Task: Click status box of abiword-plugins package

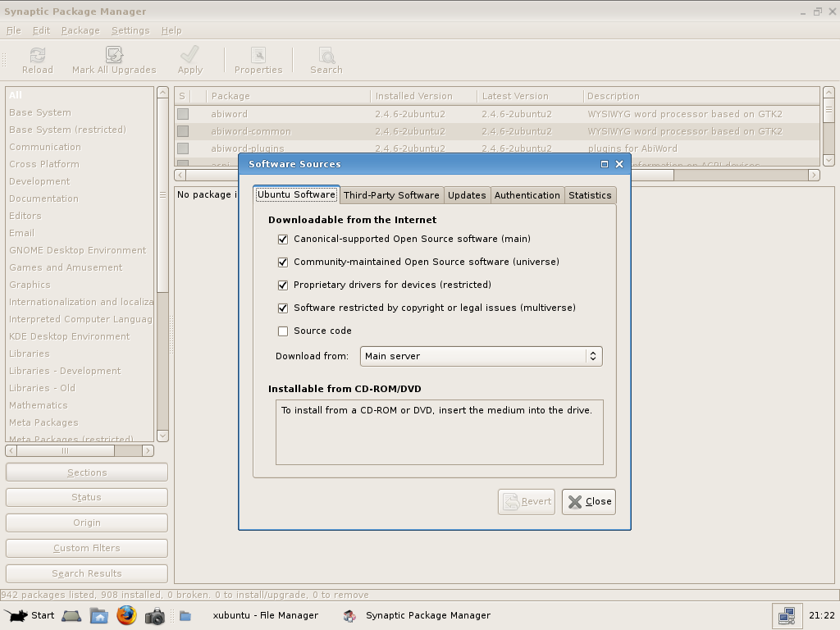Action: point(183,148)
